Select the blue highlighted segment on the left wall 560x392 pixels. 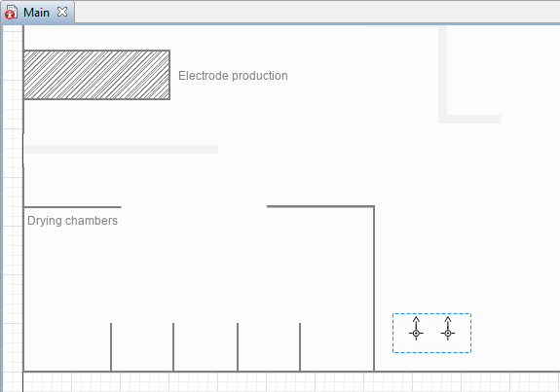click(x=23, y=150)
